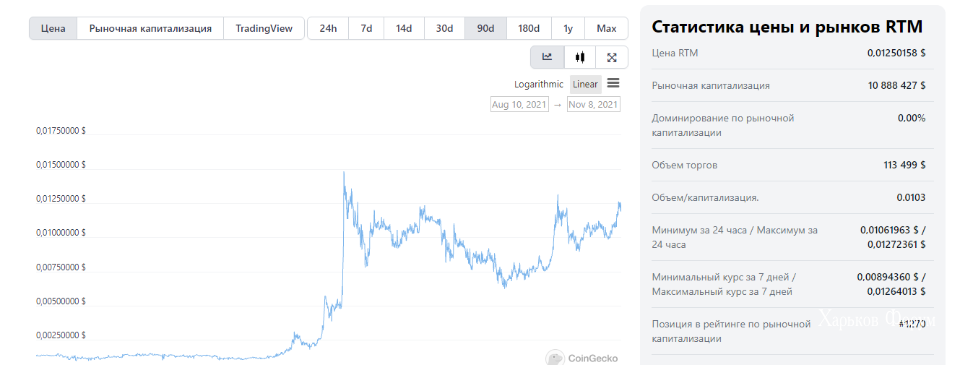Switch to line chart view icon
960x365 pixels.
[x=547, y=57]
